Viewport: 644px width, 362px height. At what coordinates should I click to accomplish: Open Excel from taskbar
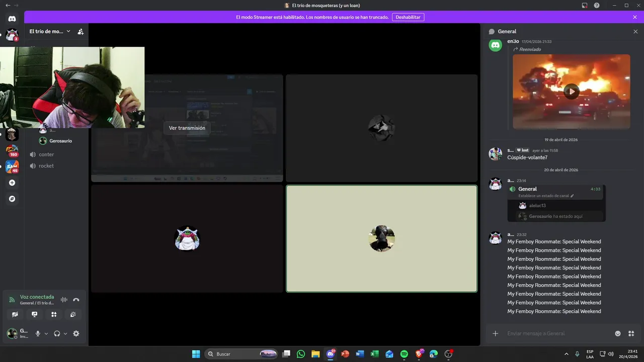(375, 354)
